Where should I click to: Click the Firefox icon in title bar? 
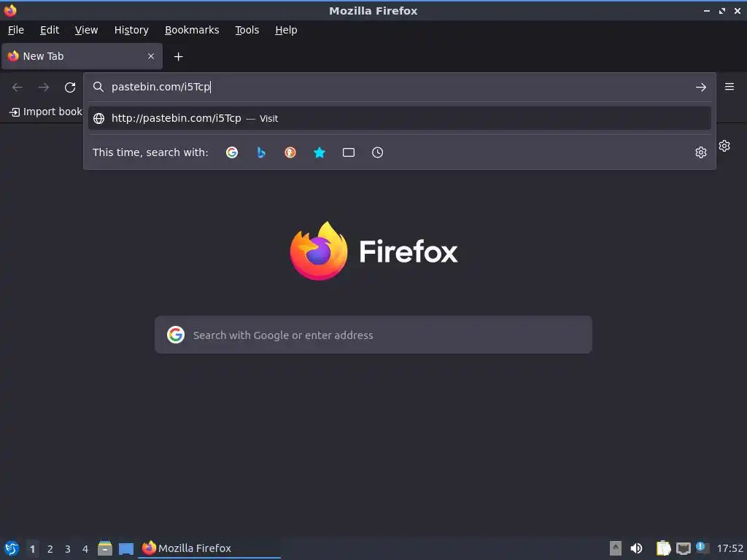coord(10,10)
